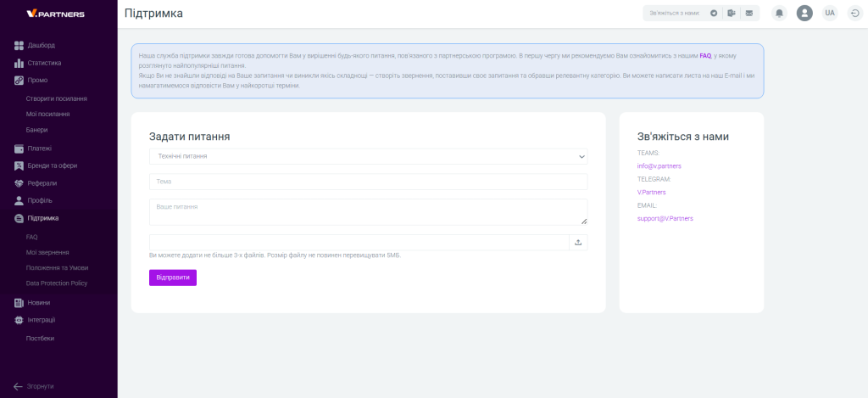The height and width of the screenshot is (398, 868).
Task: Collapse the sidebar with Згорнути
Action: 34,386
